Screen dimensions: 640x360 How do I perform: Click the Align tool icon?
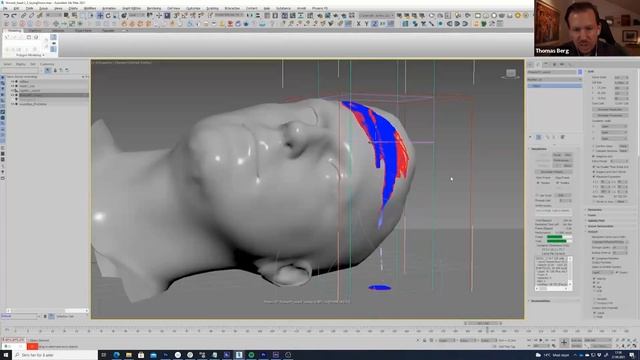point(258,16)
